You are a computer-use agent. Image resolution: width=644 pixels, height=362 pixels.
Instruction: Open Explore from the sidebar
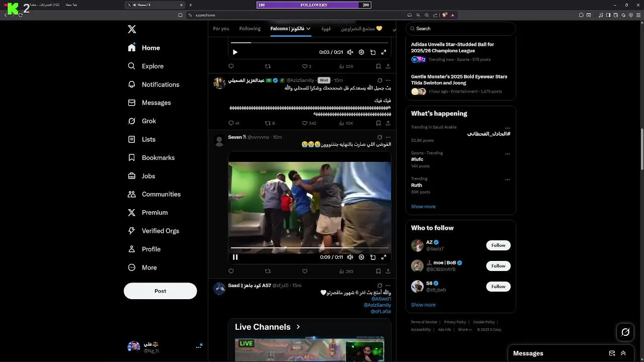coord(146,66)
